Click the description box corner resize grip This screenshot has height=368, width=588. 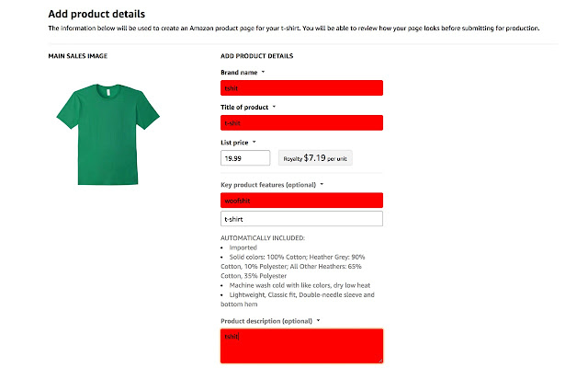[380, 361]
